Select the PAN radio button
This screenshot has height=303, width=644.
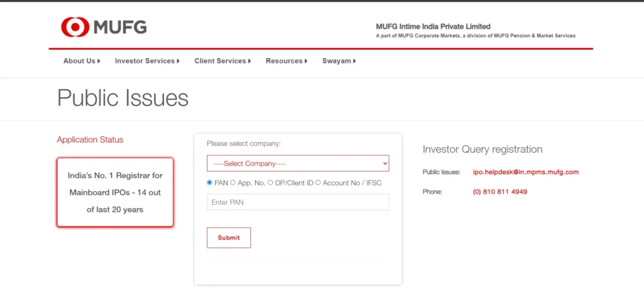click(x=209, y=183)
